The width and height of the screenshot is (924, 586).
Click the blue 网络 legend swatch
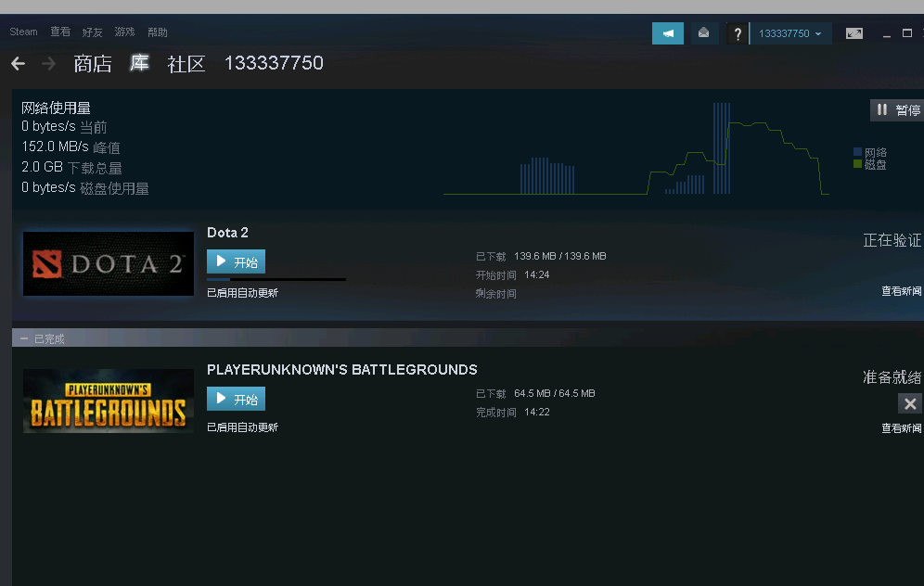857,152
